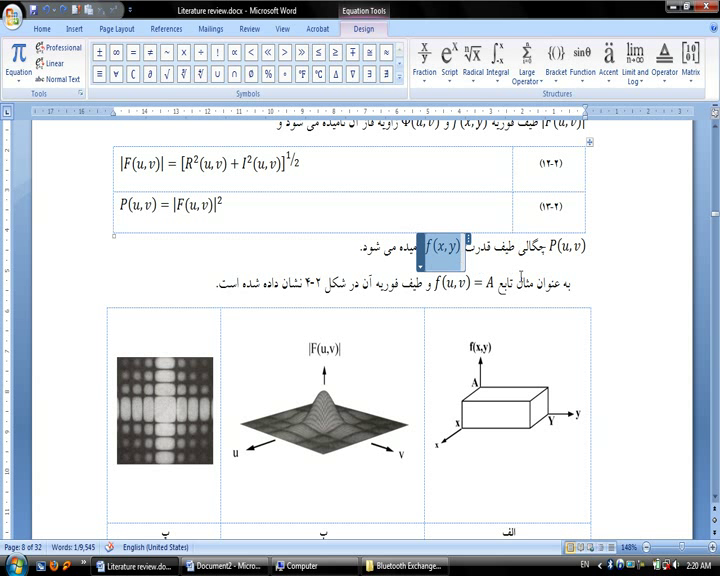This screenshot has width=720, height=576.
Task: Insert the plus-minus symbol
Action: (100, 52)
